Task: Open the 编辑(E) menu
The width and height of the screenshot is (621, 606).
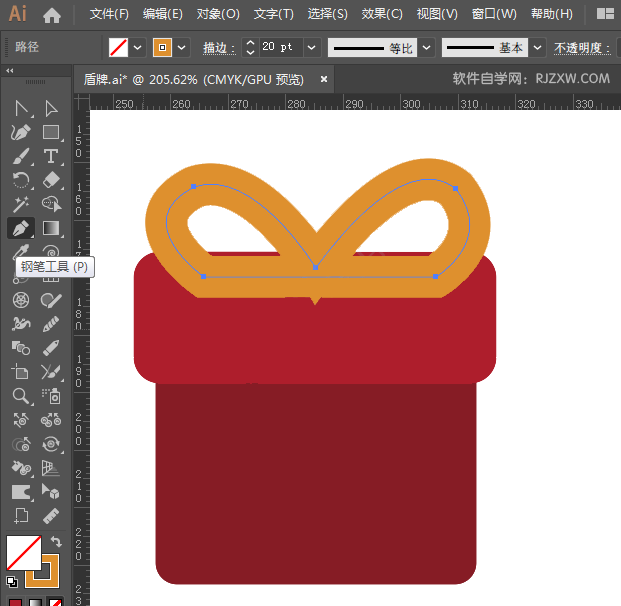Action: [x=163, y=14]
